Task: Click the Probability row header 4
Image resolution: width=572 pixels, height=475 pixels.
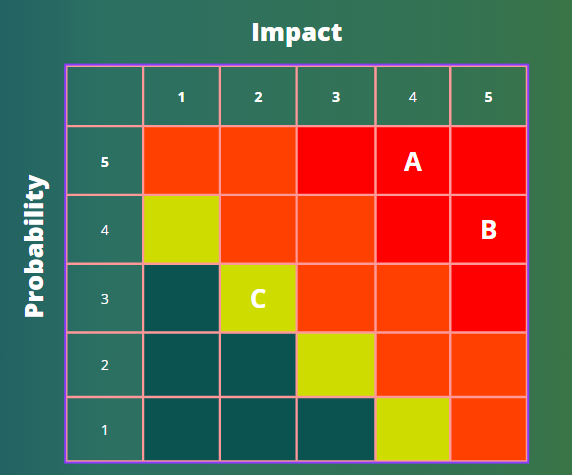Action: [105, 229]
